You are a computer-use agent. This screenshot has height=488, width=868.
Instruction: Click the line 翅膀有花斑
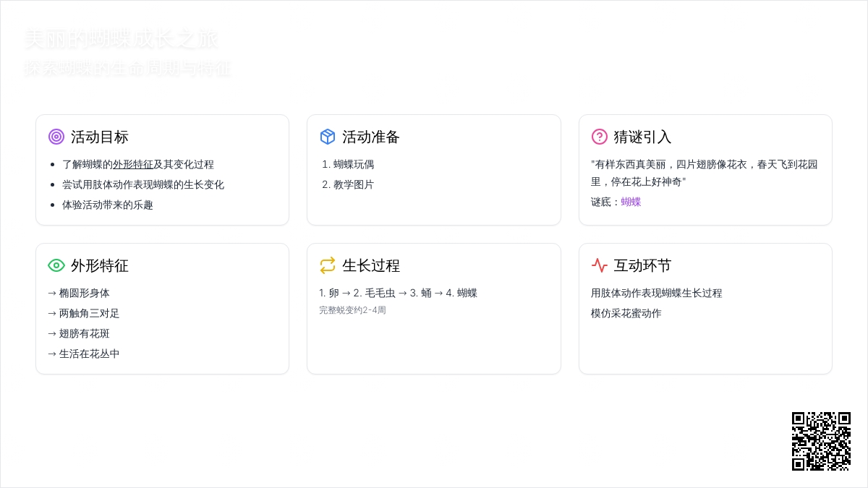tap(79, 333)
